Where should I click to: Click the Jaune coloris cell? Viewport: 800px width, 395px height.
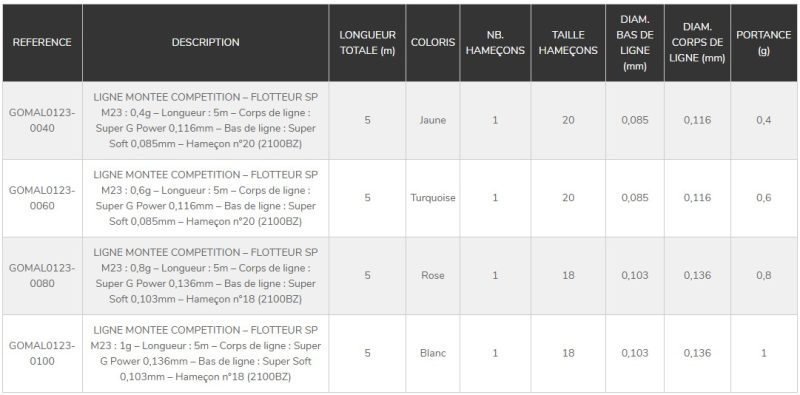(x=433, y=120)
